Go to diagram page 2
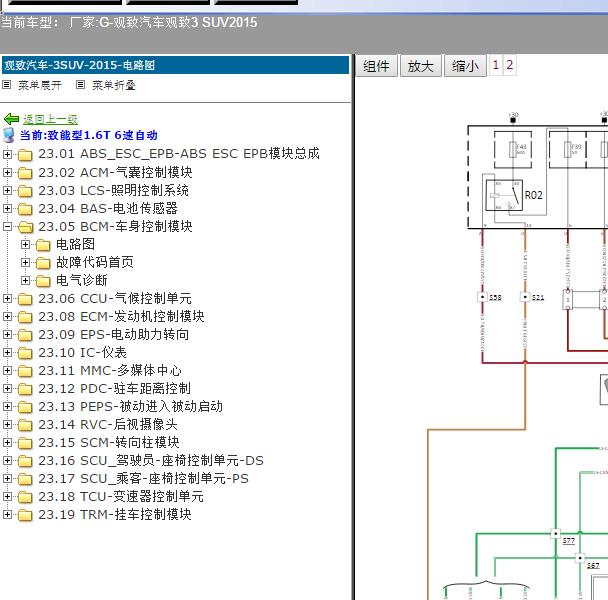This screenshot has height=600, width=608. (x=510, y=65)
